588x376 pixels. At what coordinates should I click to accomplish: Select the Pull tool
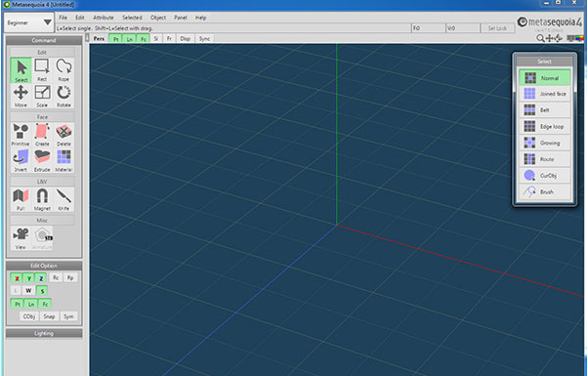pos(21,199)
